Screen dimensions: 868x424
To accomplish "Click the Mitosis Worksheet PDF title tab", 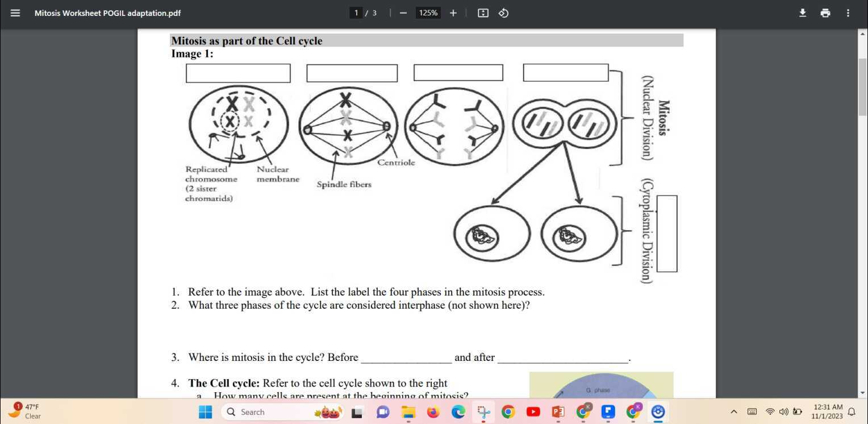I will [107, 13].
